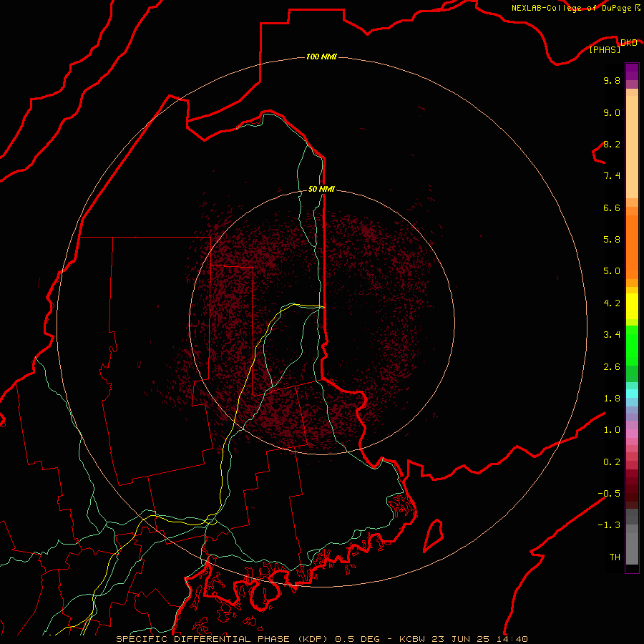Screen dimensions: 644x644
Task: Click the 9.0 legend value
Action: pyautogui.click(x=612, y=112)
